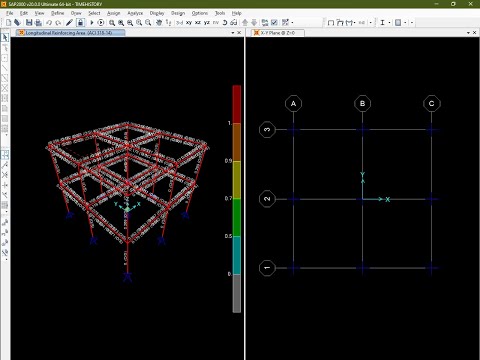The width and height of the screenshot is (480, 360).
Task: Click the Rotate 3D View icon
Action: click(x=225, y=22)
